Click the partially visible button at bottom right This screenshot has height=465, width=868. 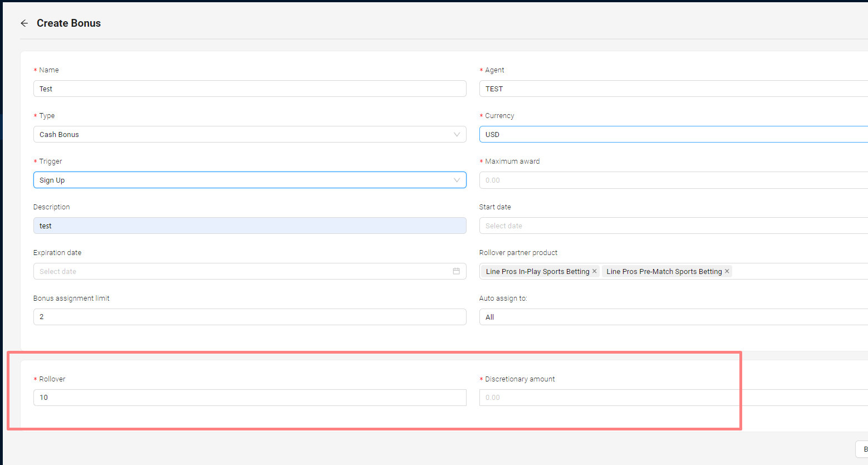coord(862,449)
